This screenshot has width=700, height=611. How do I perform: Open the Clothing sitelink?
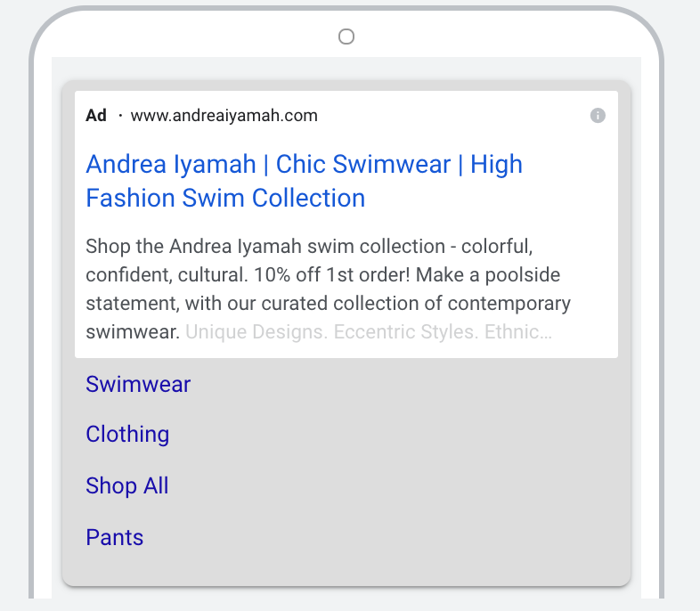point(127,435)
